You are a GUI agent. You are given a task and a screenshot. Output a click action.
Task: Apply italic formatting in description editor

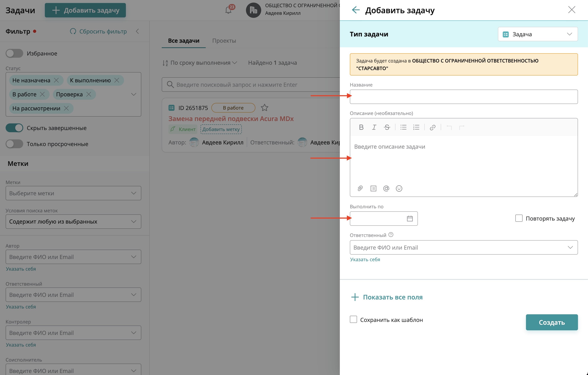point(374,127)
